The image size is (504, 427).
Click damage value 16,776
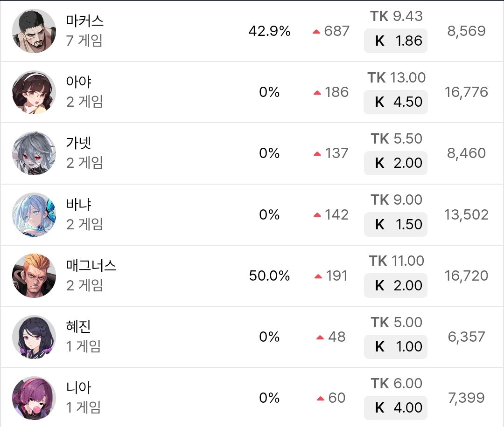click(466, 92)
